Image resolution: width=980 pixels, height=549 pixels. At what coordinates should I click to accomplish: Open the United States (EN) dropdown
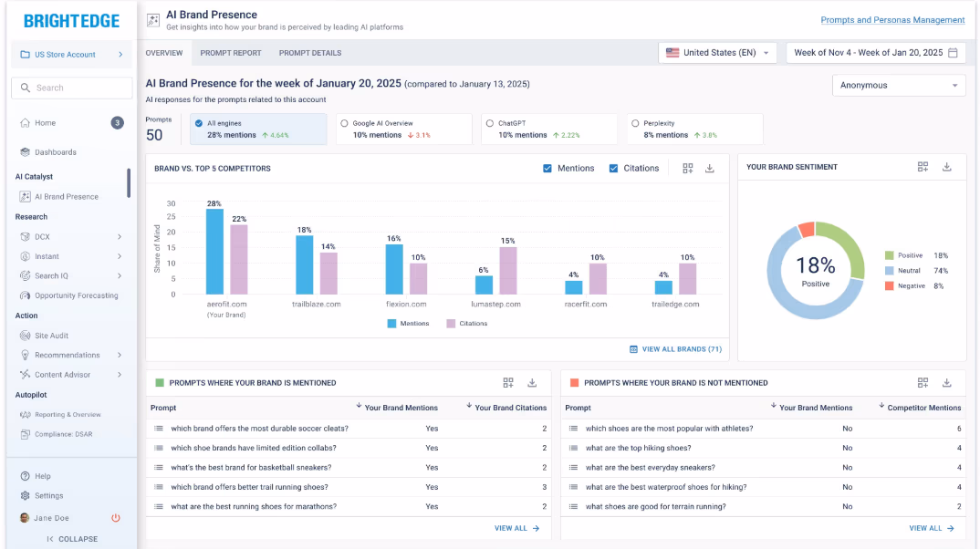tap(717, 53)
